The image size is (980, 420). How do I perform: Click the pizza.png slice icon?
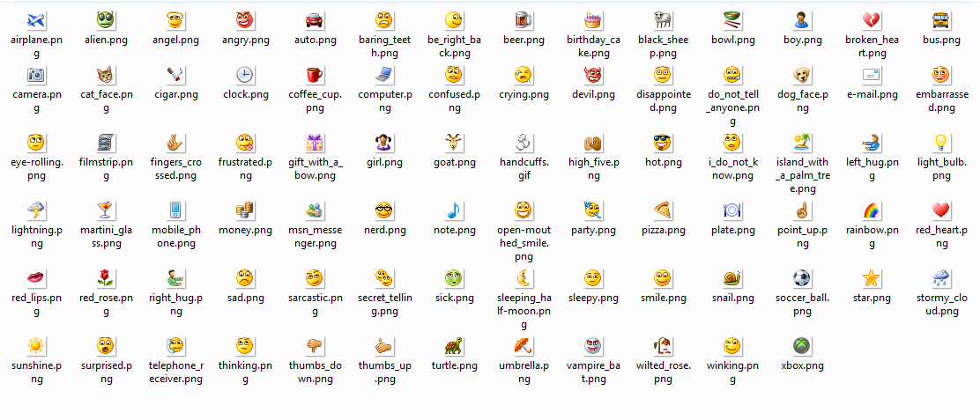pyautogui.click(x=663, y=211)
